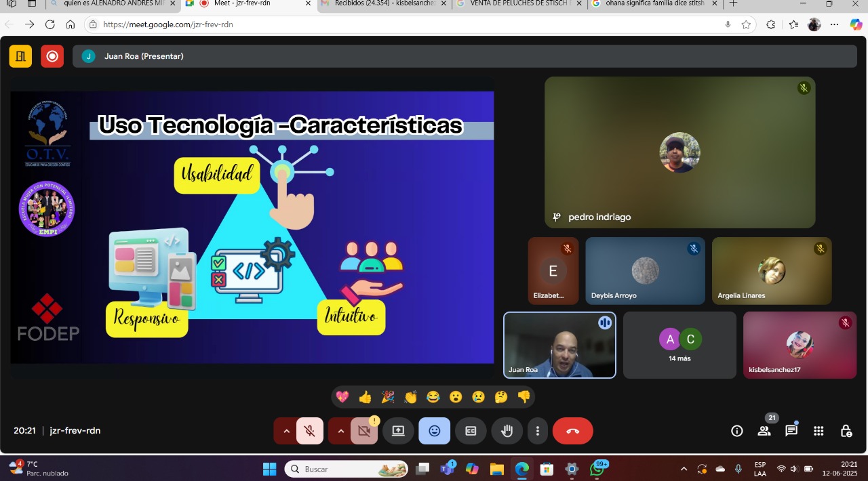Unmute the microphone
The width and height of the screenshot is (868, 481).
pos(310,431)
